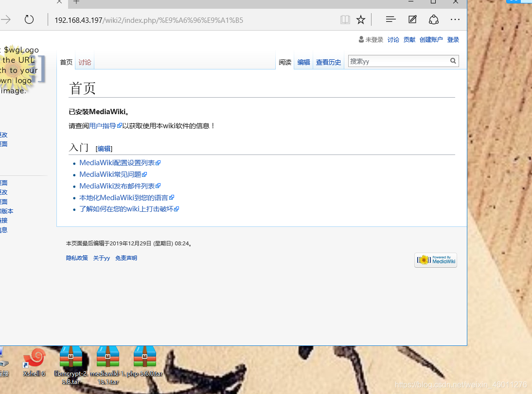Make a web note pen icon
This screenshot has height=394, width=532.
(x=412, y=19)
